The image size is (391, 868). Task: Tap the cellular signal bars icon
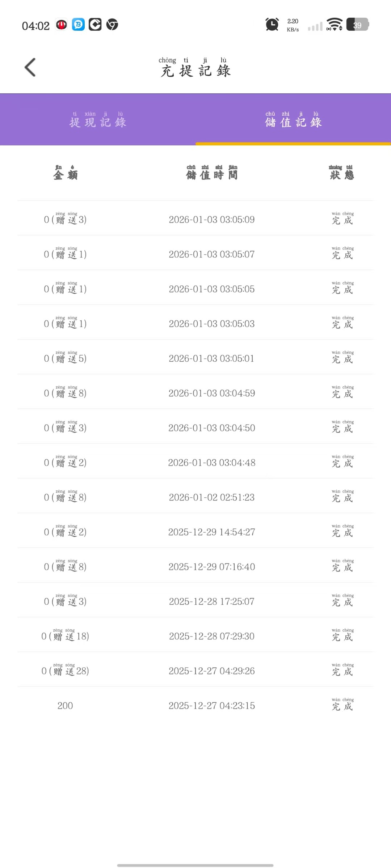tap(315, 26)
